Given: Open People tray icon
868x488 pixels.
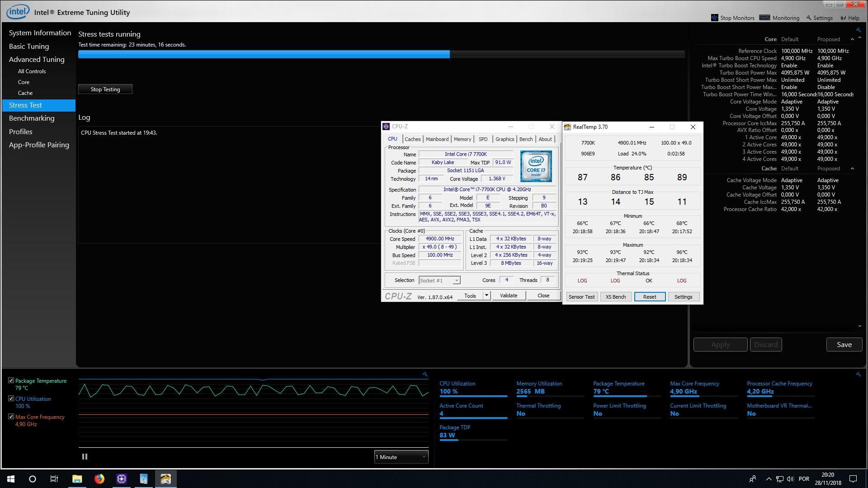Looking at the screenshot, I should coord(753,479).
